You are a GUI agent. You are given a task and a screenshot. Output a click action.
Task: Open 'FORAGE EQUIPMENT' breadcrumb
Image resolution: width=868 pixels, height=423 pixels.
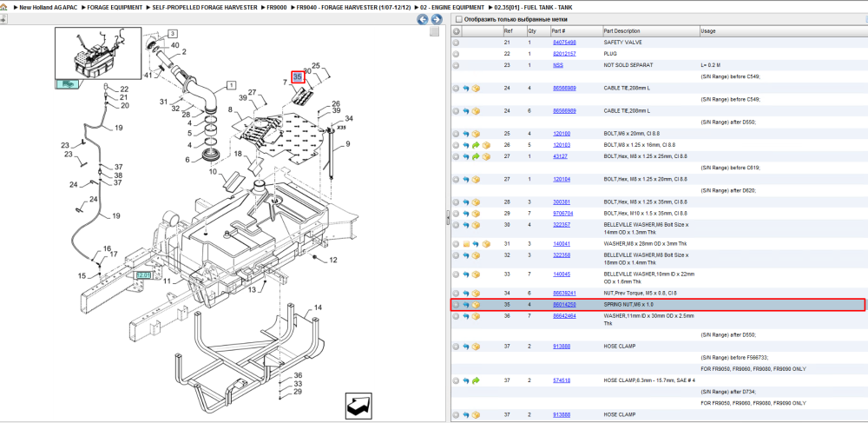[115, 8]
